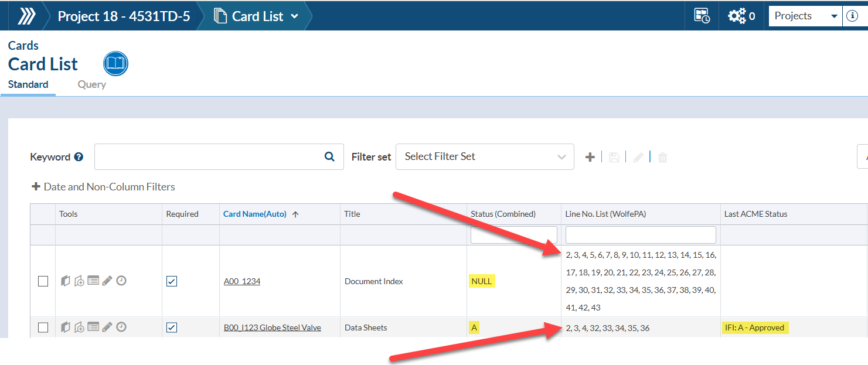Switch to the Standard tab
The image size is (868, 365).
point(28,84)
